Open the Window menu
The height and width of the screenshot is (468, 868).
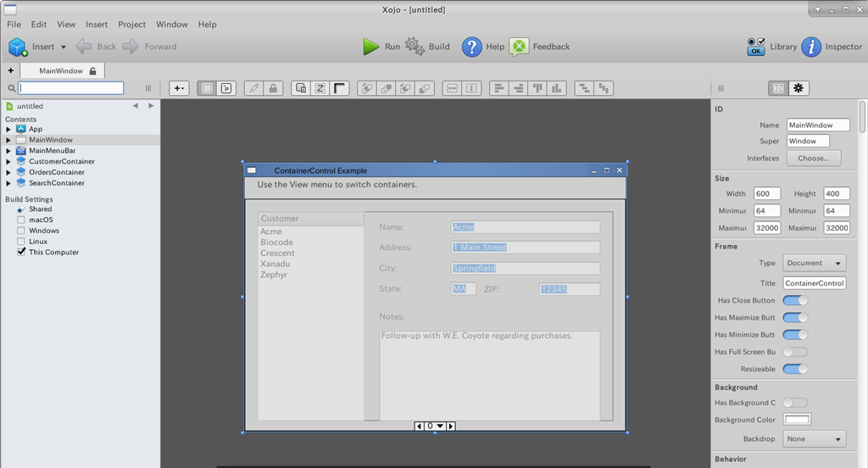click(171, 25)
